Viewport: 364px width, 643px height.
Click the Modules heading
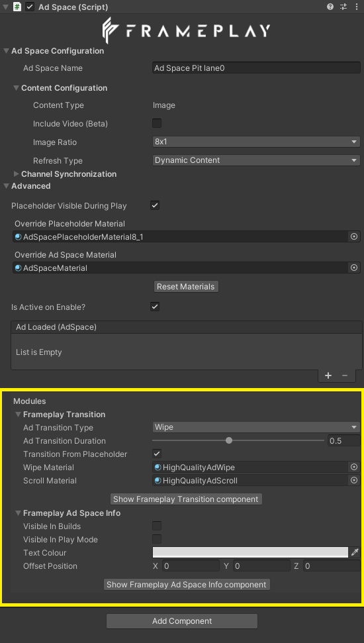(30, 401)
